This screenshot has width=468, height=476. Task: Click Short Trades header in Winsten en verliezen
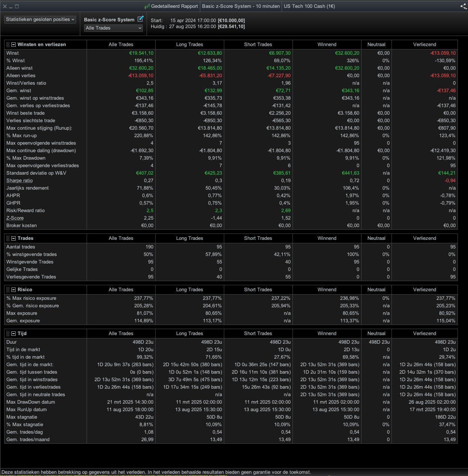click(x=258, y=44)
